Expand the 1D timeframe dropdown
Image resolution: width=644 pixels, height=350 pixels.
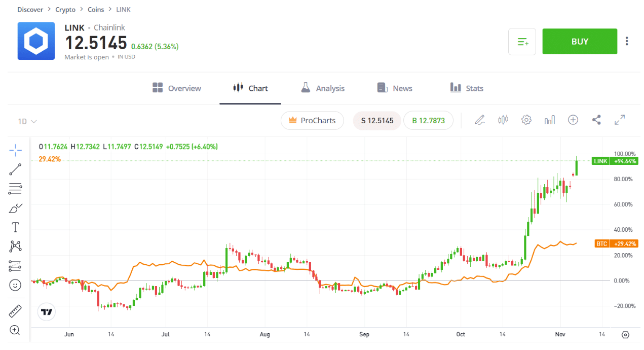(x=27, y=121)
